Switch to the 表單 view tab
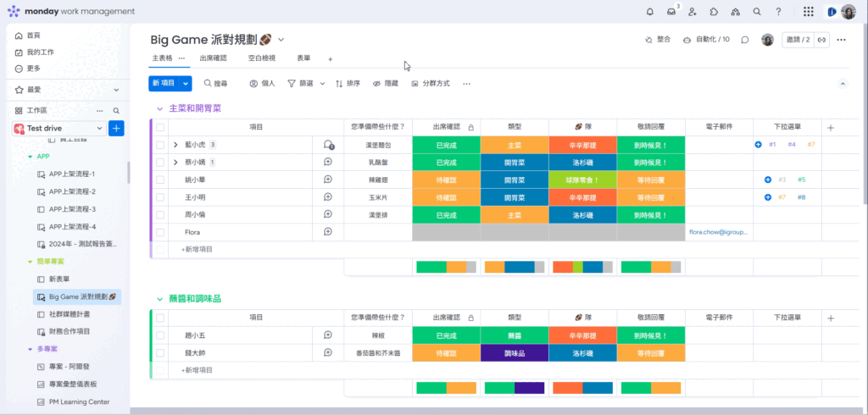 pos(303,58)
